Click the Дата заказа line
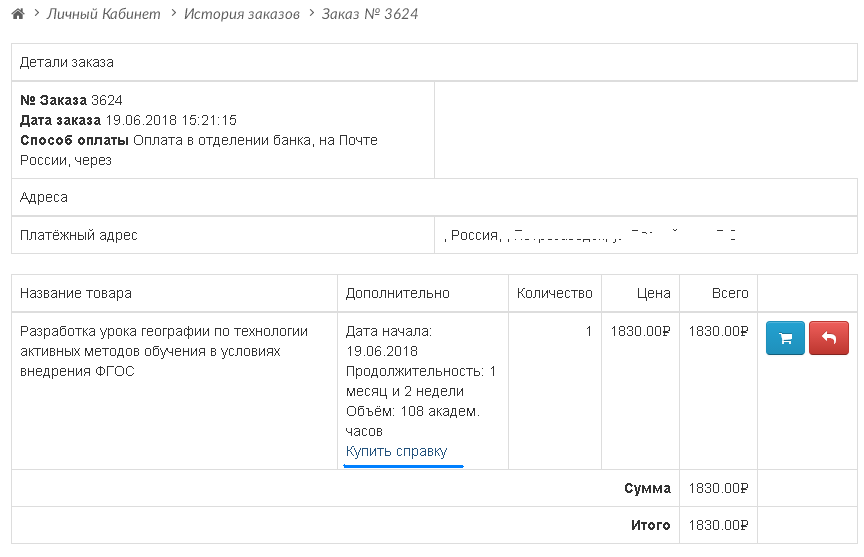Screen dimensions: 864x557 (128, 120)
